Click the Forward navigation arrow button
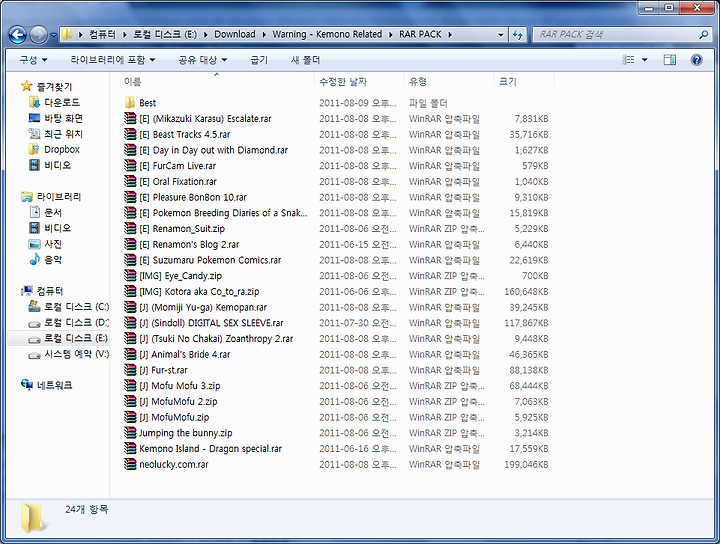The width and height of the screenshot is (720, 544). click(38, 34)
